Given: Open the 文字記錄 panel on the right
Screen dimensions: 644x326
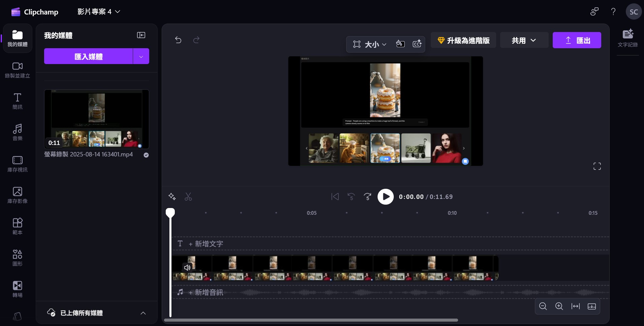Looking at the screenshot, I should click(x=627, y=38).
